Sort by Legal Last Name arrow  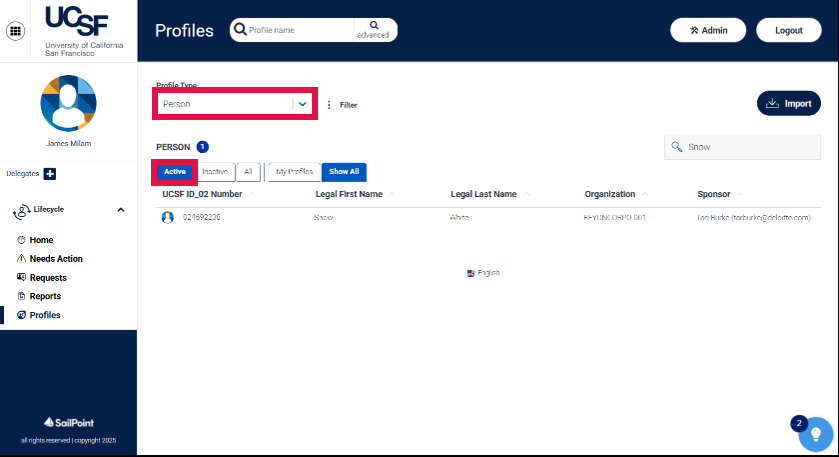coord(526,194)
